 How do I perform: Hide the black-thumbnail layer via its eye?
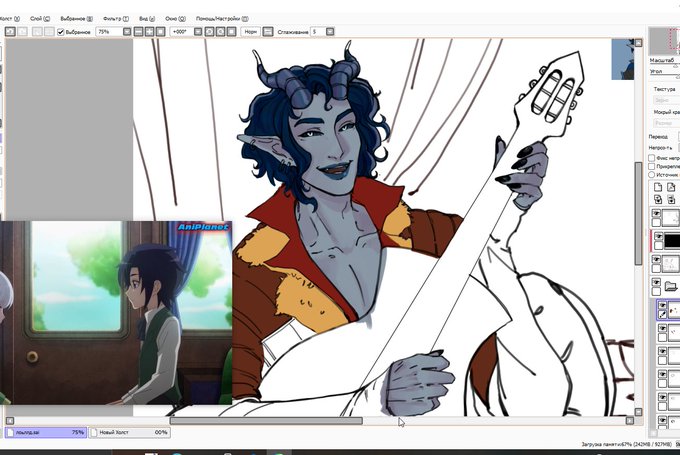click(659, 237)
